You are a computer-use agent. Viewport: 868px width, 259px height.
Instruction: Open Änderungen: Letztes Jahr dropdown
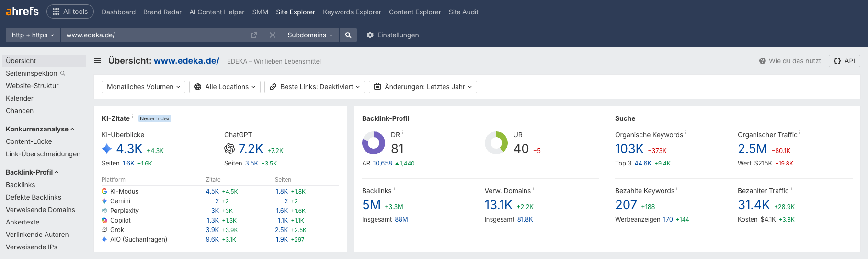423,87
